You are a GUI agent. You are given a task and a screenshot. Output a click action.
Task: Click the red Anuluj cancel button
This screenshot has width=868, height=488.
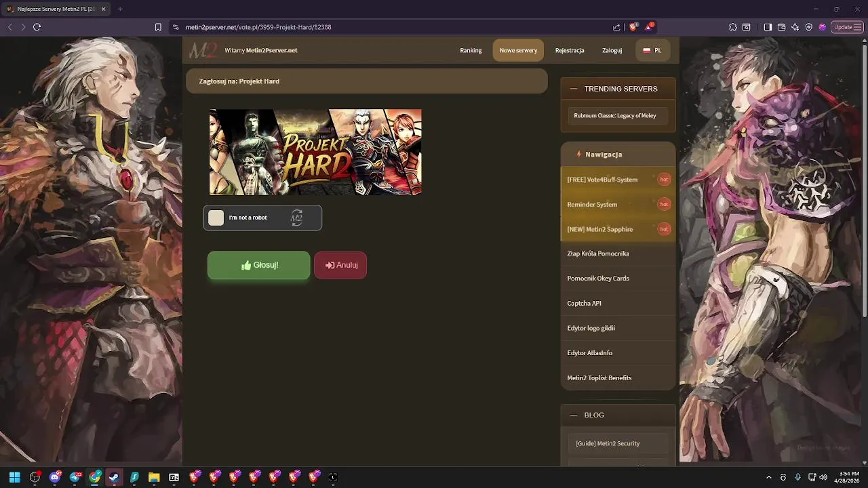[x=340, y=265]
